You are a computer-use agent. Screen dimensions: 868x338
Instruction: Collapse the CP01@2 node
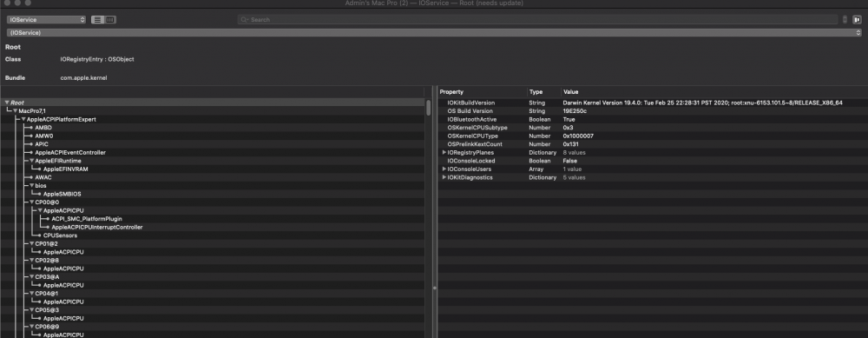click(32, 244)
